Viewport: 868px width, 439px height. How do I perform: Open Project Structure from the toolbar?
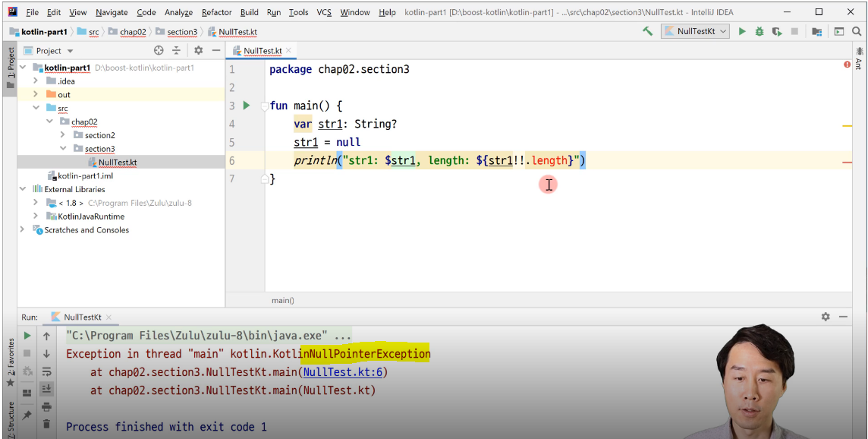(x=816, y=32)
